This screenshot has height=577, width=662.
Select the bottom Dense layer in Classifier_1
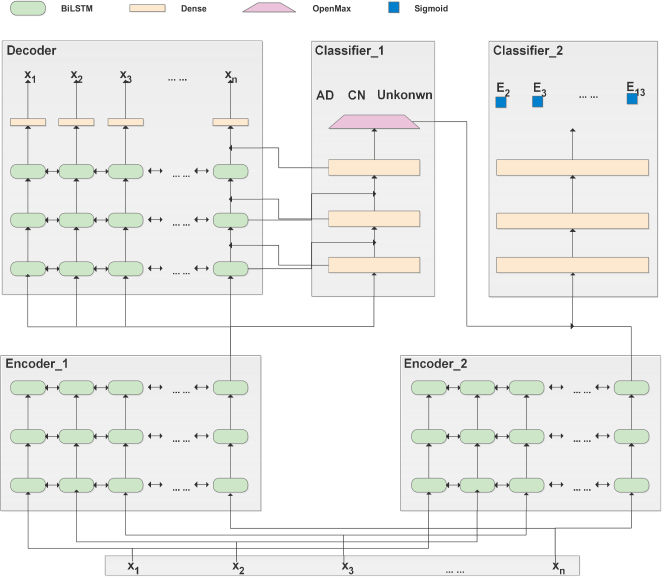[x=374, y=265]
